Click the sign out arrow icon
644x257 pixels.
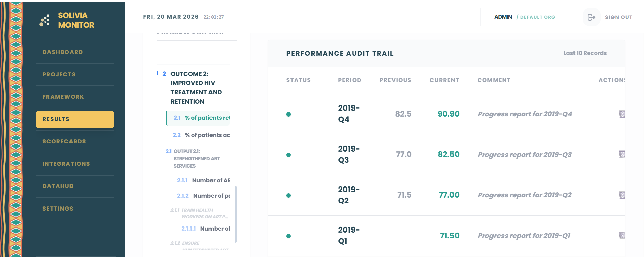click(x=591, y=17)
